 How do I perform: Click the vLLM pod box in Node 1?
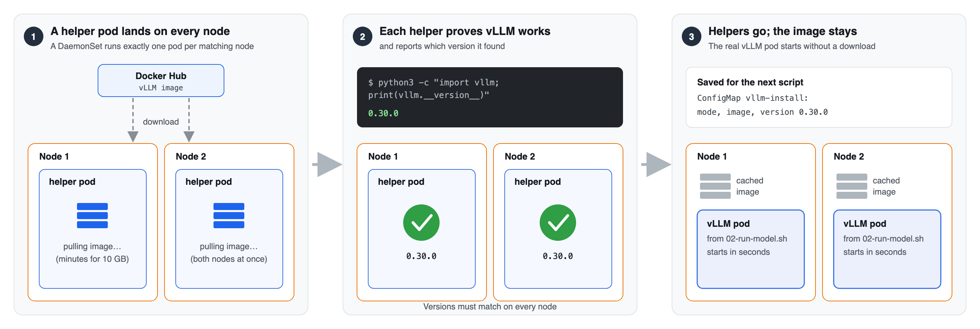coord(751,249)
